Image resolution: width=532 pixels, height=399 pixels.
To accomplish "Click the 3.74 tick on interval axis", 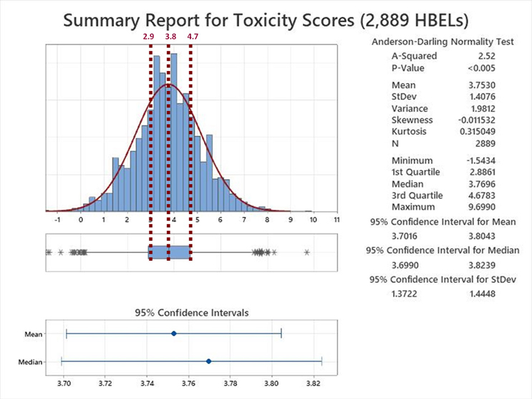I will (x=147, y=384).
